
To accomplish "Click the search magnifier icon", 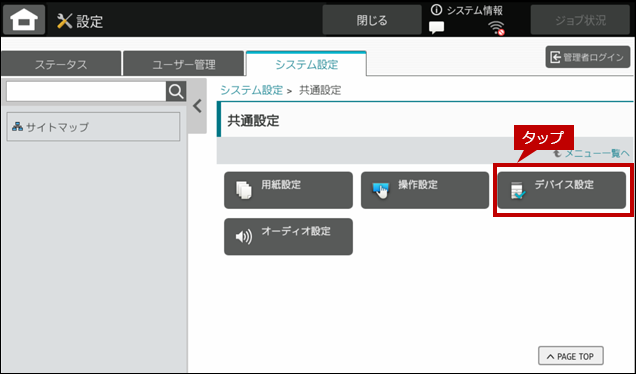I will (176, 92).
